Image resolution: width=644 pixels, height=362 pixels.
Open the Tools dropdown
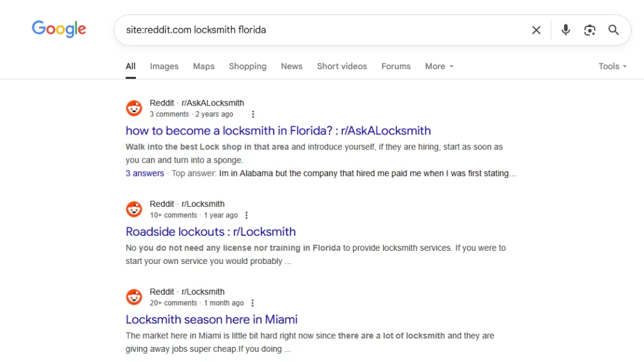613,66
